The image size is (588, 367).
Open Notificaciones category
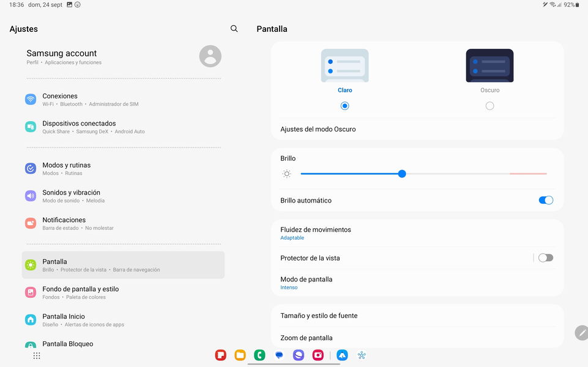[x=123, y=223]
